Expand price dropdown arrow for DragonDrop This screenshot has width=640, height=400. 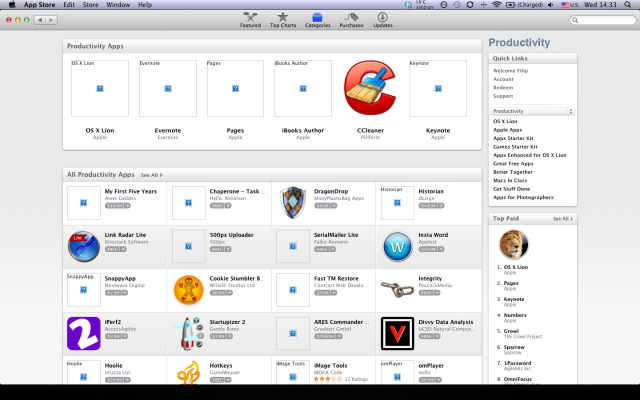[x=333, y=206]
